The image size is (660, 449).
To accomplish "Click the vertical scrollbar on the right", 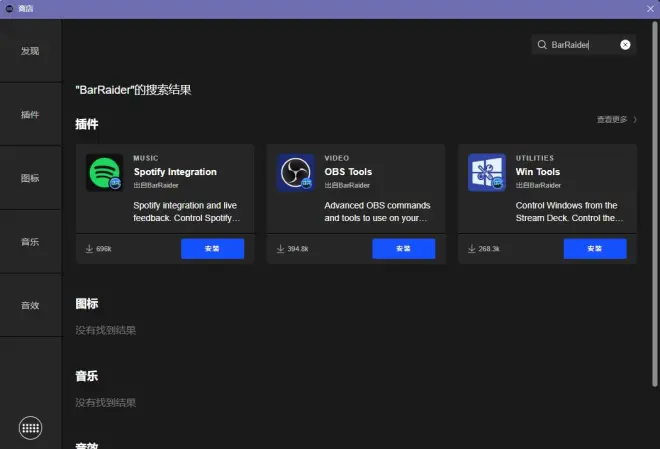I will [655, 204].
